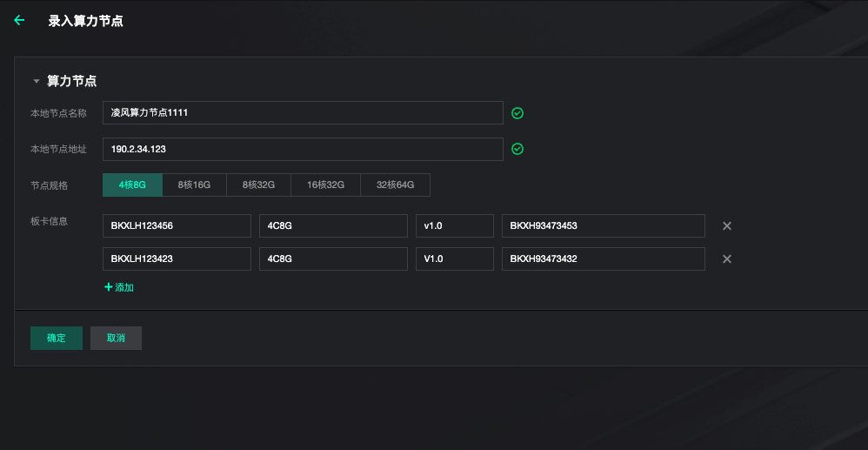Collapse the 算力节点 section
The height and width of the screenshot is (450, 868).
coord(37,81)
